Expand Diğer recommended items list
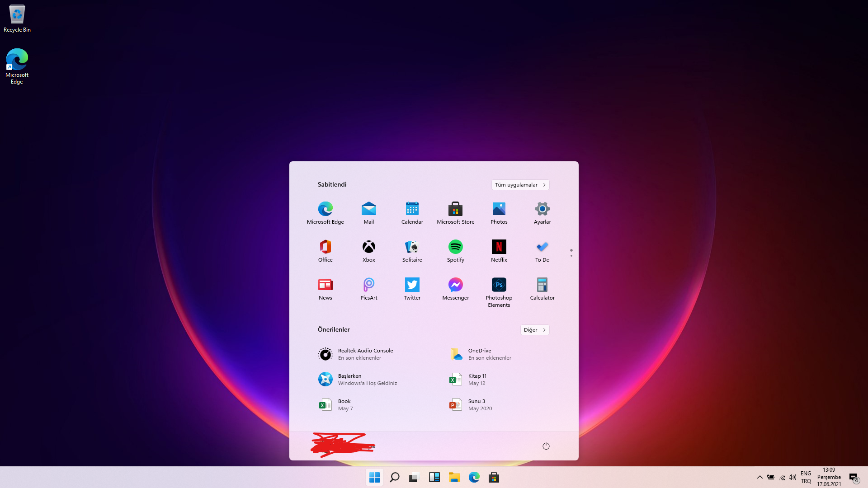Image resolution: width=868 pixels, height=488 pixels. (534, 330)
